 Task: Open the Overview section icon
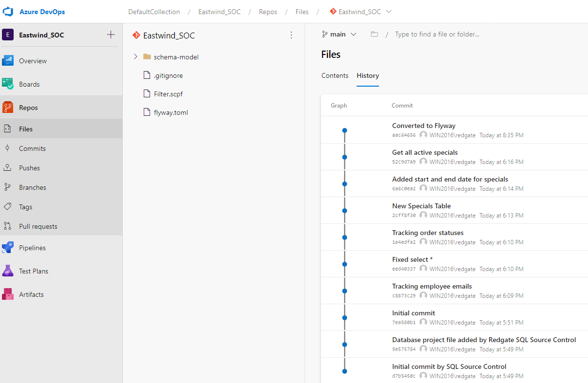(x=8, y=61)
